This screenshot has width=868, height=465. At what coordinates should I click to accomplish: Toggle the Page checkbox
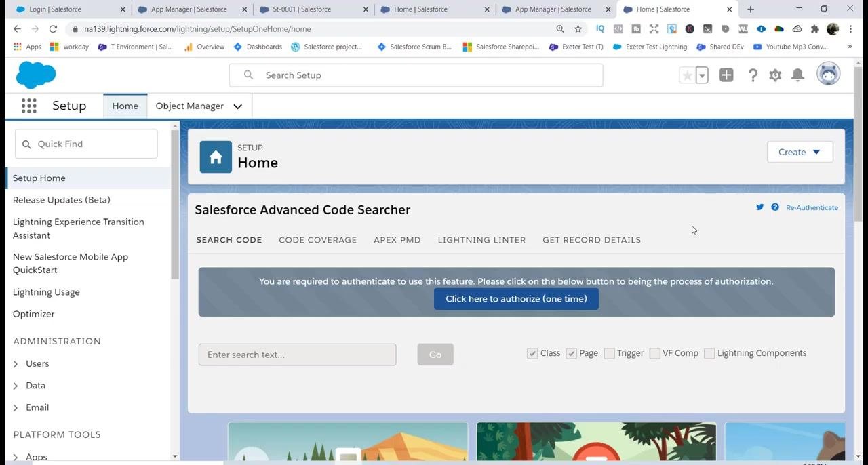(571, 353)
